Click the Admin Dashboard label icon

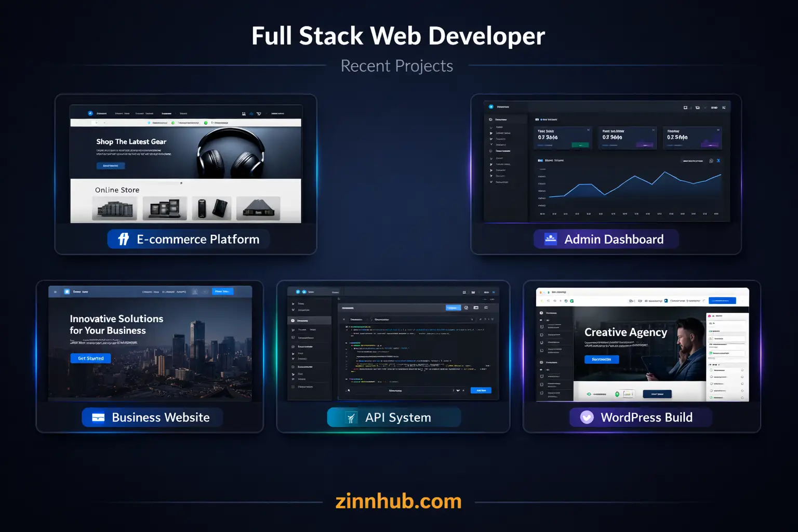point(550,239)
